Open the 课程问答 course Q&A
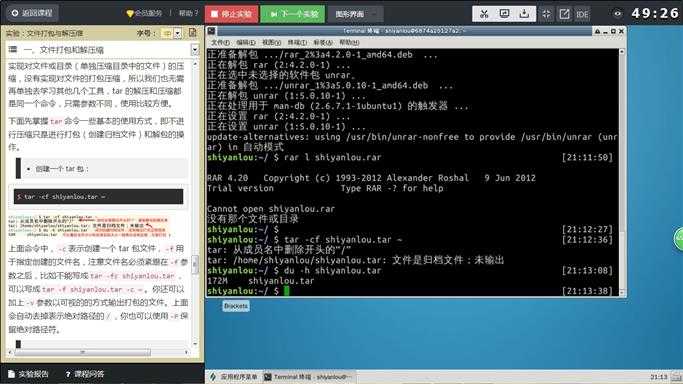This screenshot has width=683, height=384. pos(85,374)
